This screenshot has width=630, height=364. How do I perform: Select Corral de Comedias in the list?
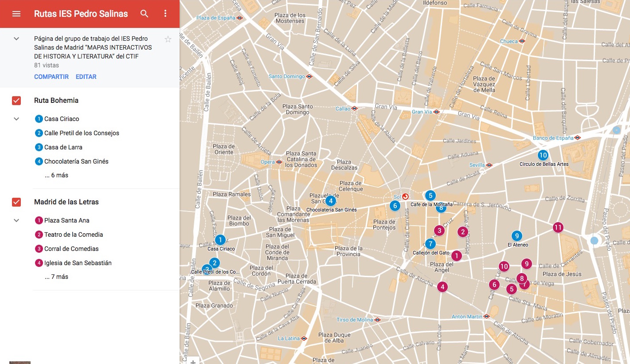71,249
